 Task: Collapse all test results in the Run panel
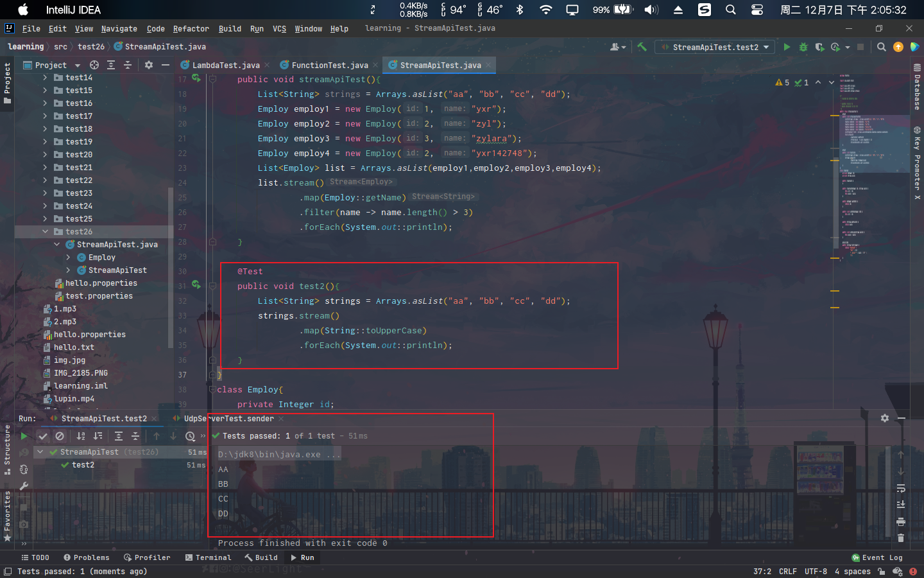coord(135,436)
